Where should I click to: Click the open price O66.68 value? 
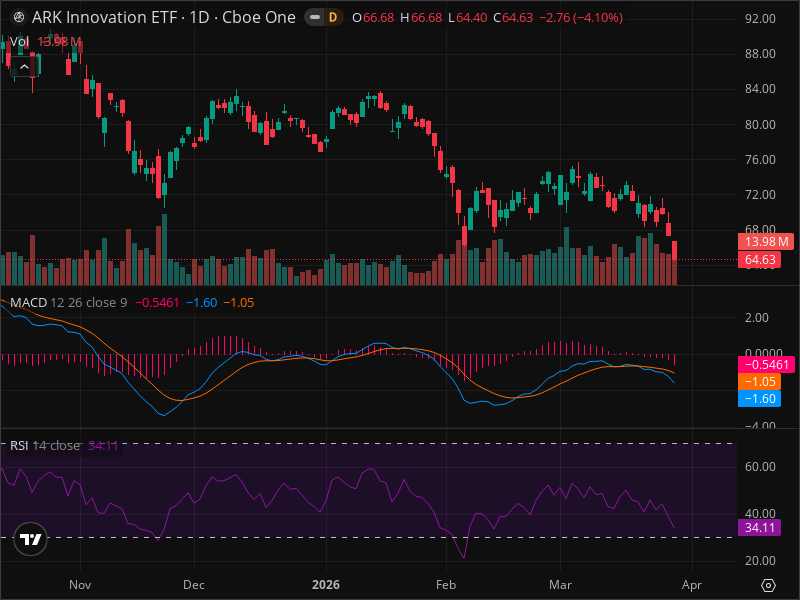point(373,18)
